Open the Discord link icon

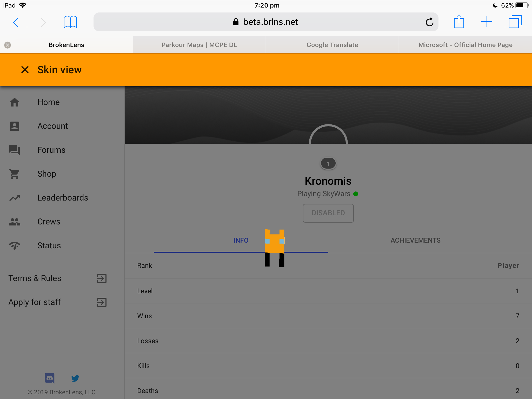50,378
